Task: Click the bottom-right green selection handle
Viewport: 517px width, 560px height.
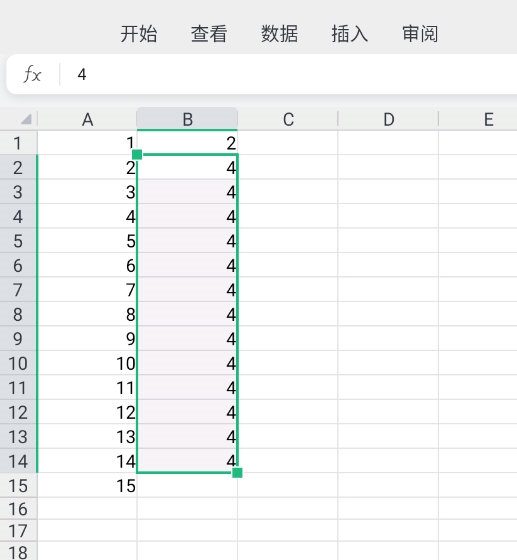Action: tap(237, 473)
